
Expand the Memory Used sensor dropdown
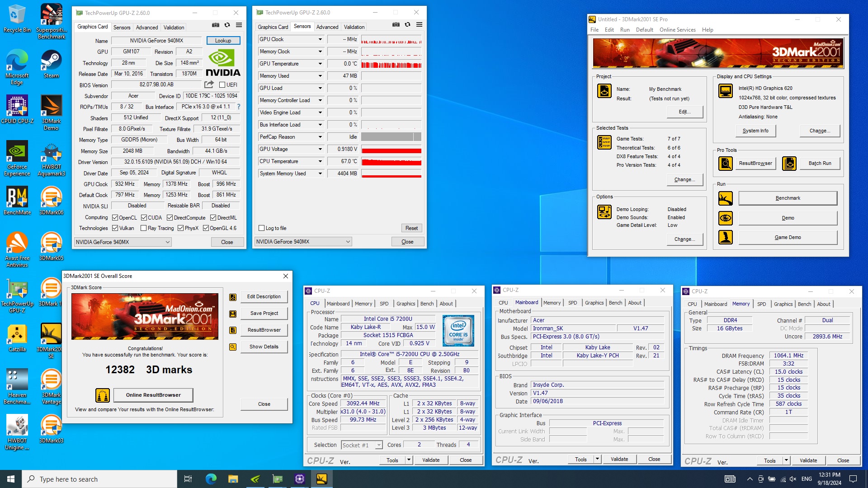click(320, 76)
